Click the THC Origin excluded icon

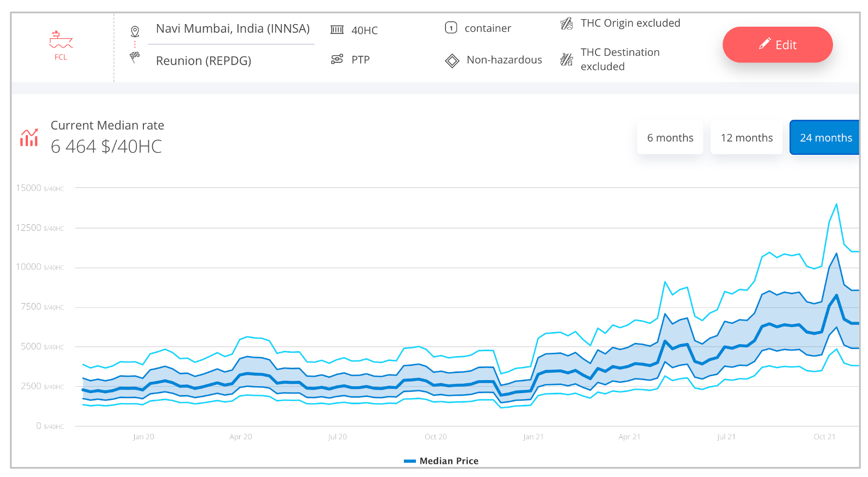[x=567, y=24]
